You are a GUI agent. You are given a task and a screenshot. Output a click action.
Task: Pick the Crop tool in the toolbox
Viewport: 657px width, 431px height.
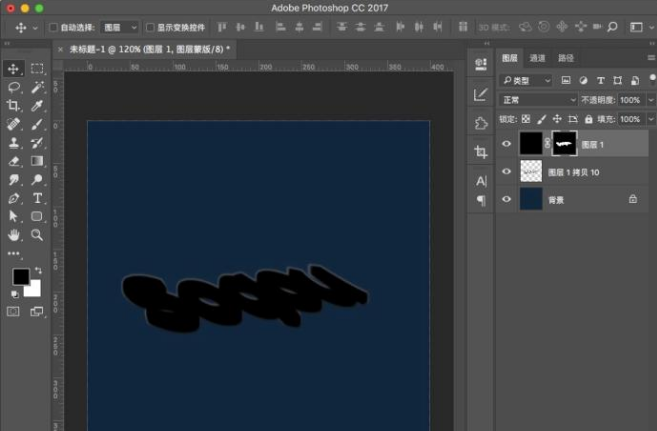(x=13, y=105)
